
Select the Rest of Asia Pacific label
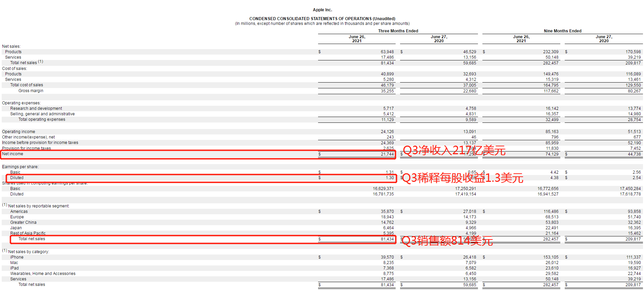point(28,233)
